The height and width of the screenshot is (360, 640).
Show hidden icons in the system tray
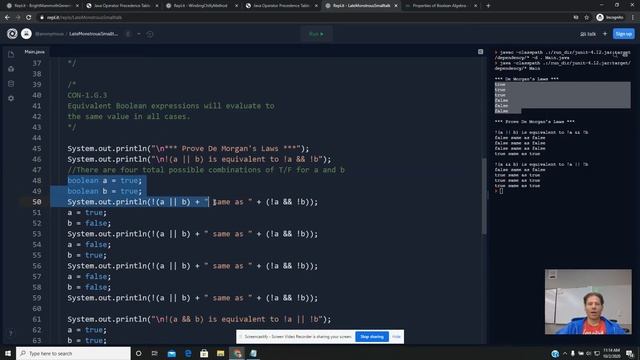(x=565, y=353)
